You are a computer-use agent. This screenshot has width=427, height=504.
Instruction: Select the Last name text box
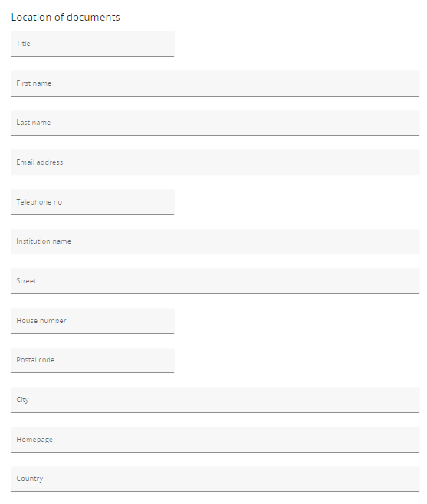(x=215, y=123)
